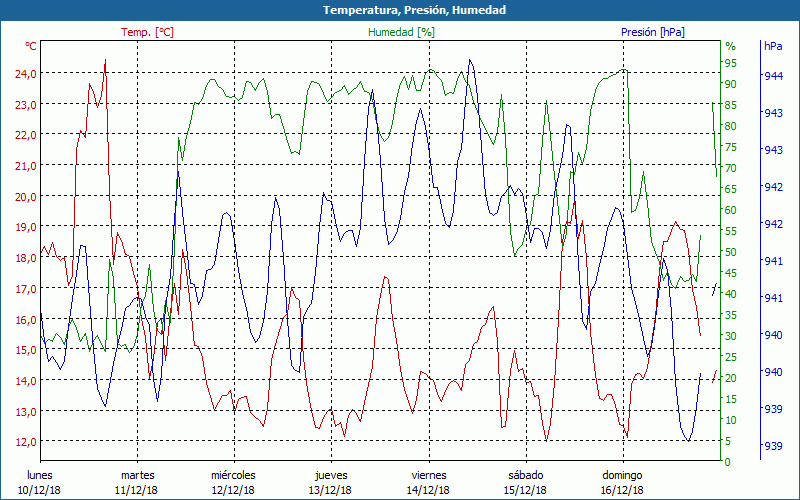Image resolution: width=800 pixels, height=500 pixels.
Task: Click the 'jueves' day label
Action: [x=331, y=476]
